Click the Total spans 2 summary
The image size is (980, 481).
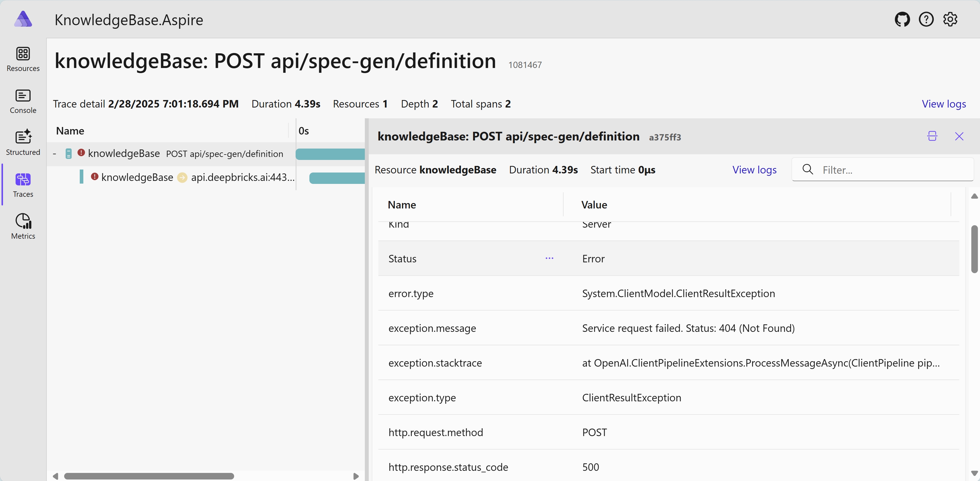coord(481,104)
